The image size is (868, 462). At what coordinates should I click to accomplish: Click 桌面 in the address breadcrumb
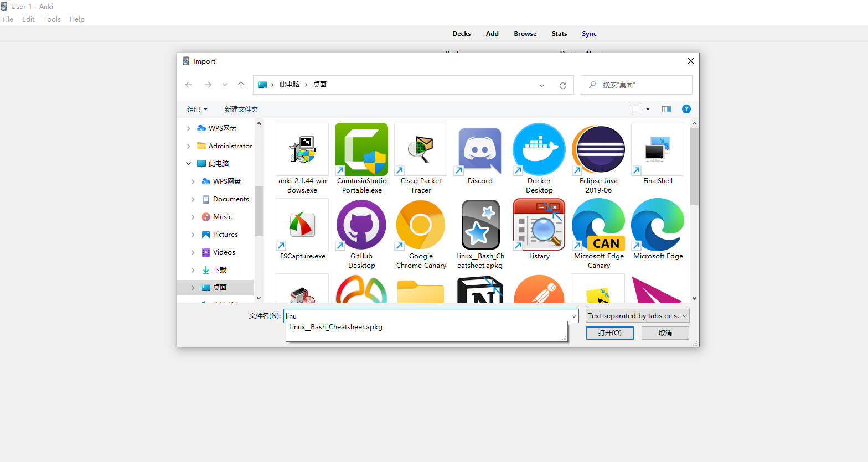(x=320, y=85)
